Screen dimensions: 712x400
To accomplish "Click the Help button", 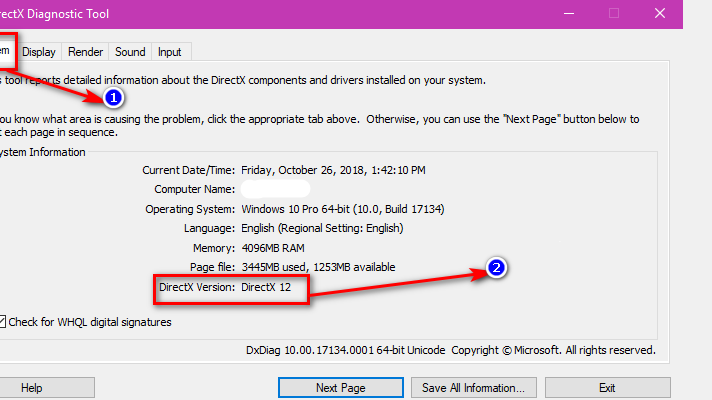I will pyautogui.click(x=47, y=388).
